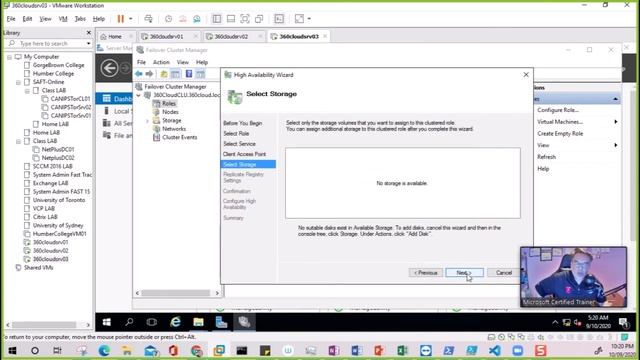Image resolution: width=640 pixels, height=360 pixels.
Task: Select Roles in the cluster tree
Action: tap(169, 104)
